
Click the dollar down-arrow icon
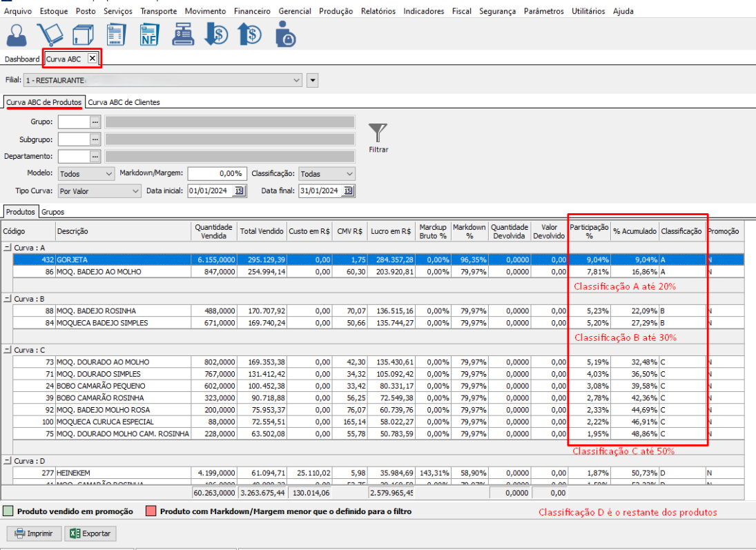click(216, 35)
